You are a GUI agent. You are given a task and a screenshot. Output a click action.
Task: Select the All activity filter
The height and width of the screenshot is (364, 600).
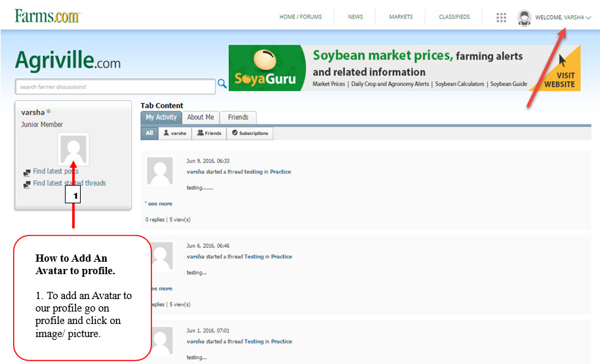tap(150, 133)
